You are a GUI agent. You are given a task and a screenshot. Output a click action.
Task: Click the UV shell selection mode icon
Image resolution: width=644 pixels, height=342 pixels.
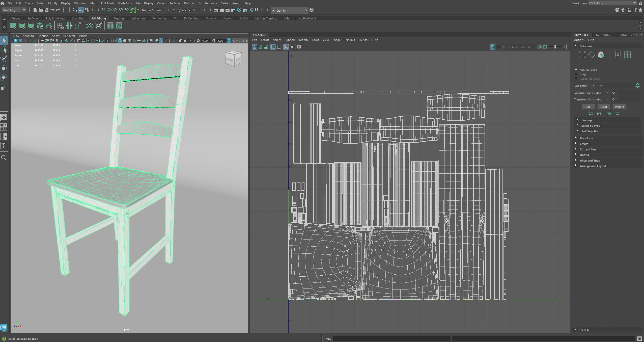point(627,55)
